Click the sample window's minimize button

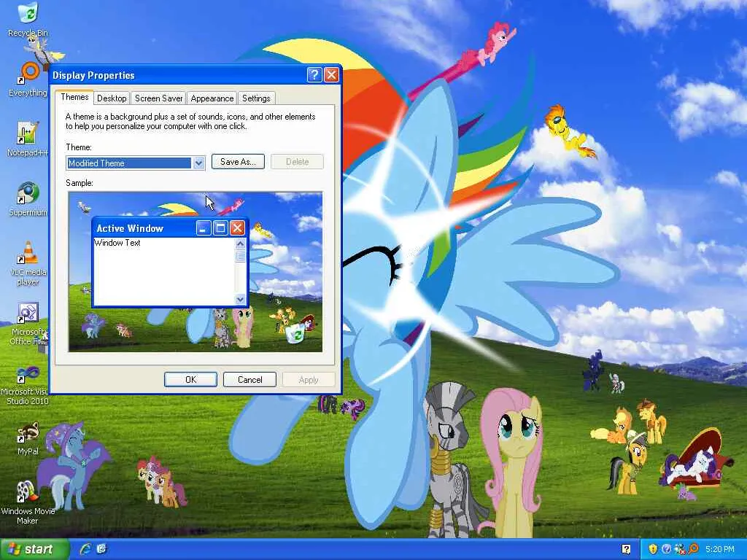pos(204,228)
